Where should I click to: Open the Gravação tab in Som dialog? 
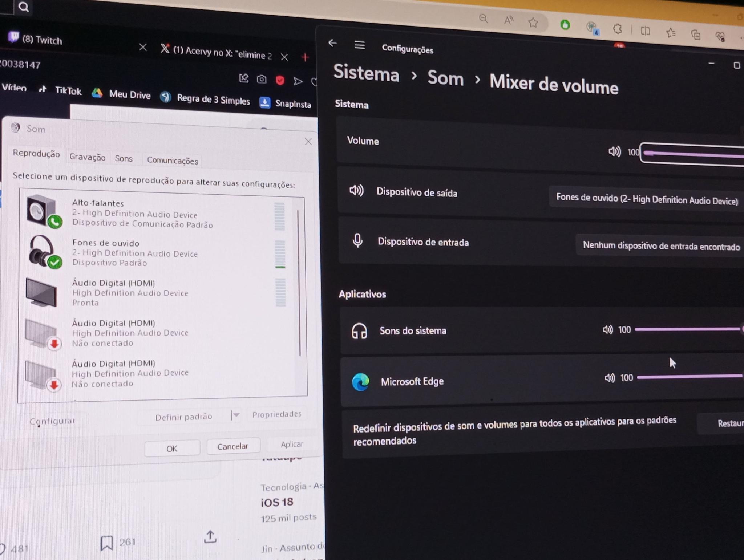(87, 157)
